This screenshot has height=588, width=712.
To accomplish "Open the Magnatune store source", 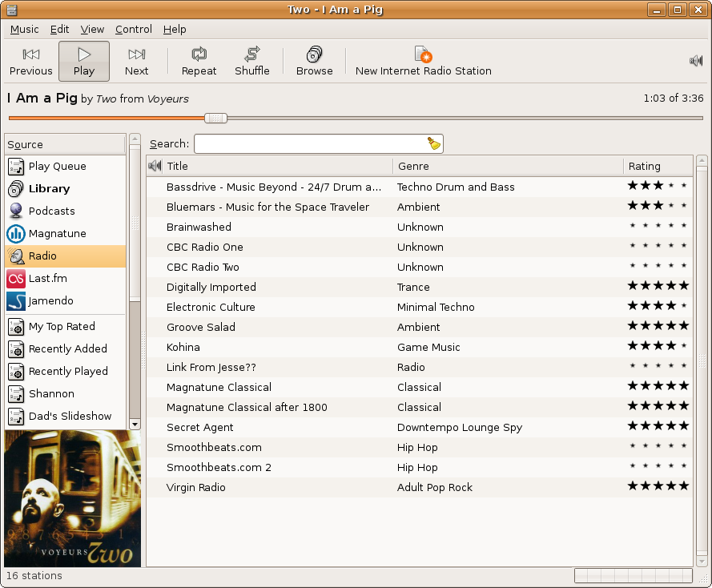I will click(66, 233).
